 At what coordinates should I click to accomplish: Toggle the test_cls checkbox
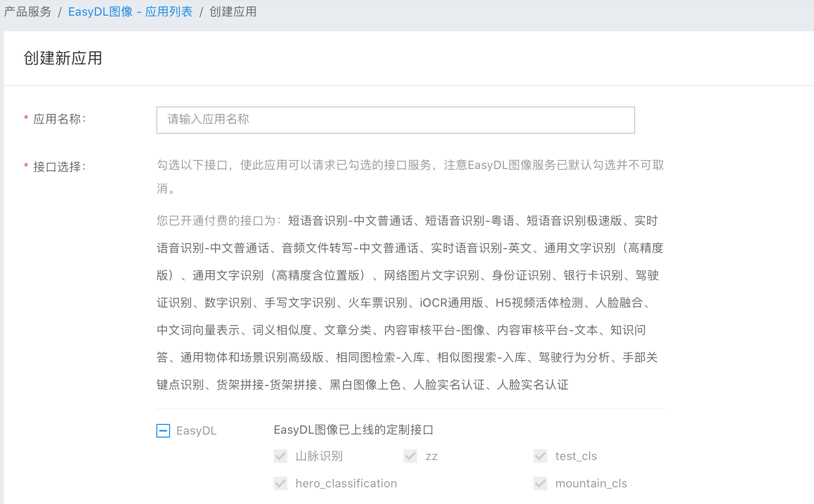pyautogui.click(x=540, y=456)
